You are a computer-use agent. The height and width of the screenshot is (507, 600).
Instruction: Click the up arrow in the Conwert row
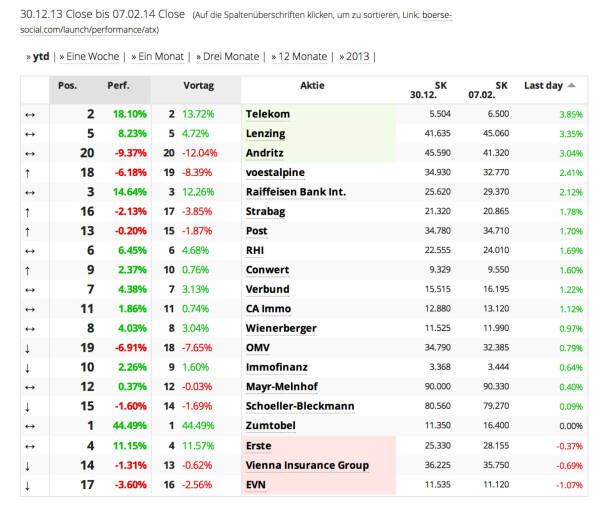[27, 270]
